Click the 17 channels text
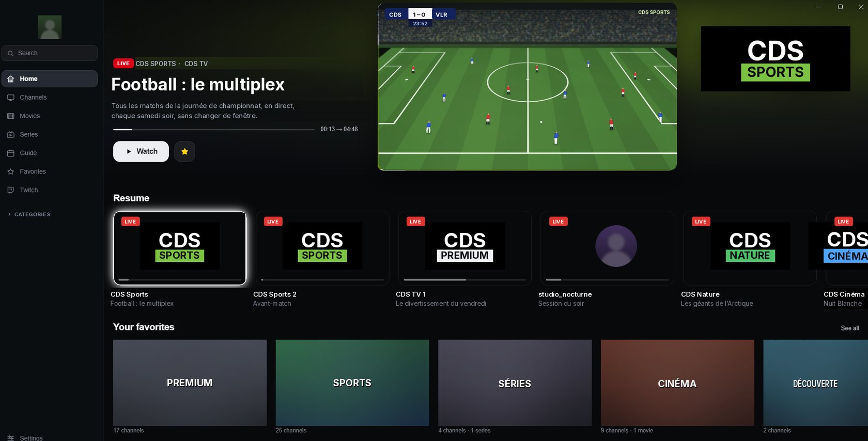 129,431
